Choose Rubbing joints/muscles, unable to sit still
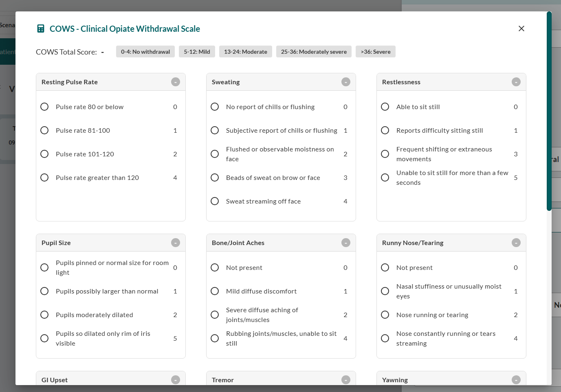Viewport: 561px width, 392px height. click(215, 338)
